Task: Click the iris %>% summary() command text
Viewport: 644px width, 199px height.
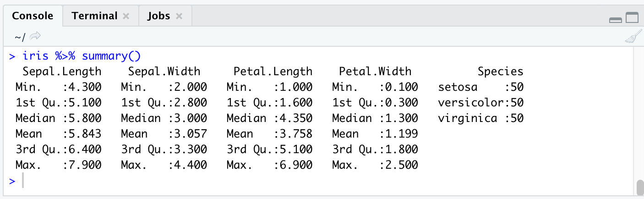Action: pos(81,56)
